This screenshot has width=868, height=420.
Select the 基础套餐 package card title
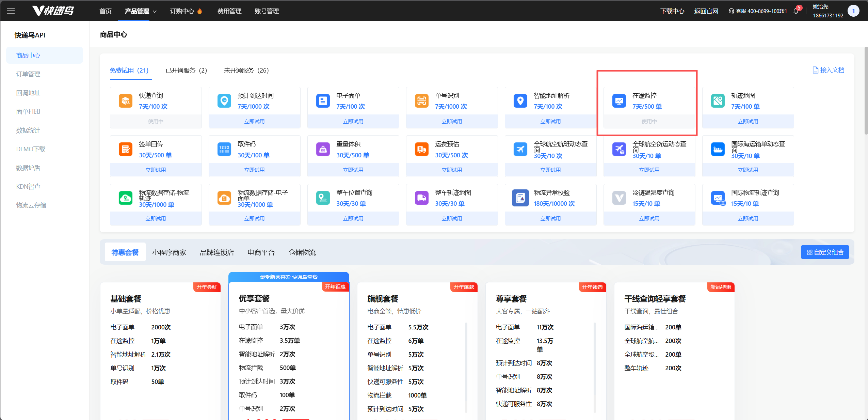[126, 299]
